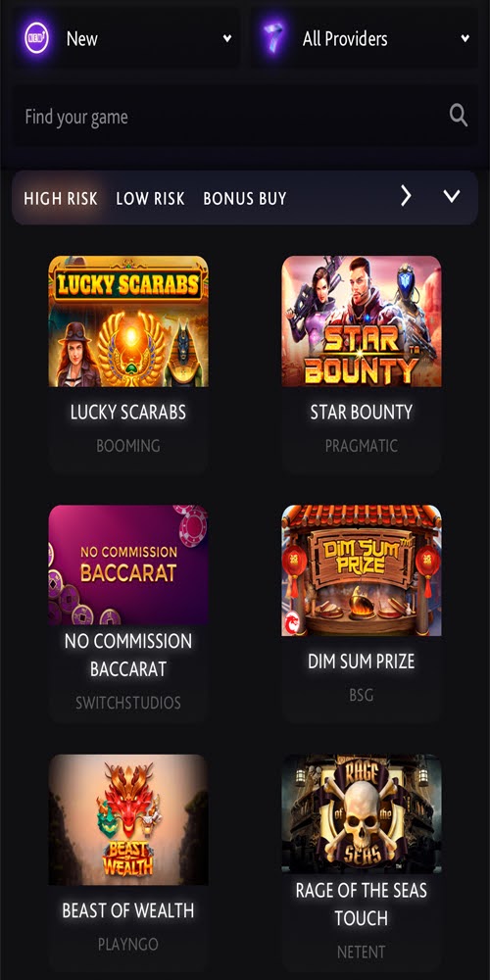
Task: Click the purple NEW badge icon
Action: click(37, 39)
